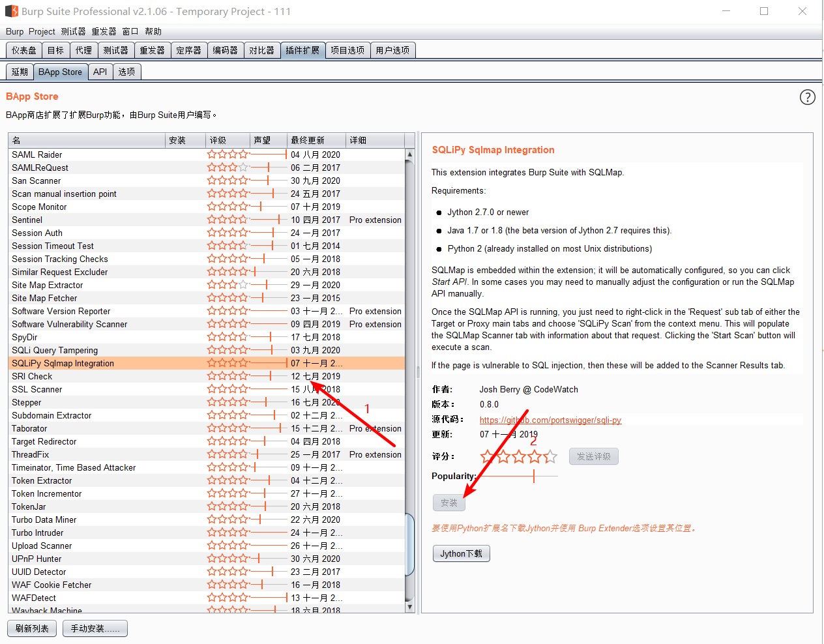Open the 编码器 tab
The image size is (824, 644).
226,50
